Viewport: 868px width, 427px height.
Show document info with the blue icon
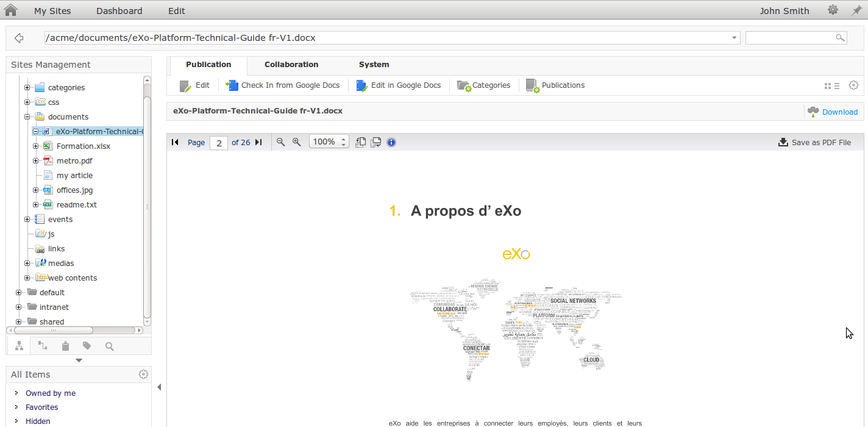coord(391,142)
